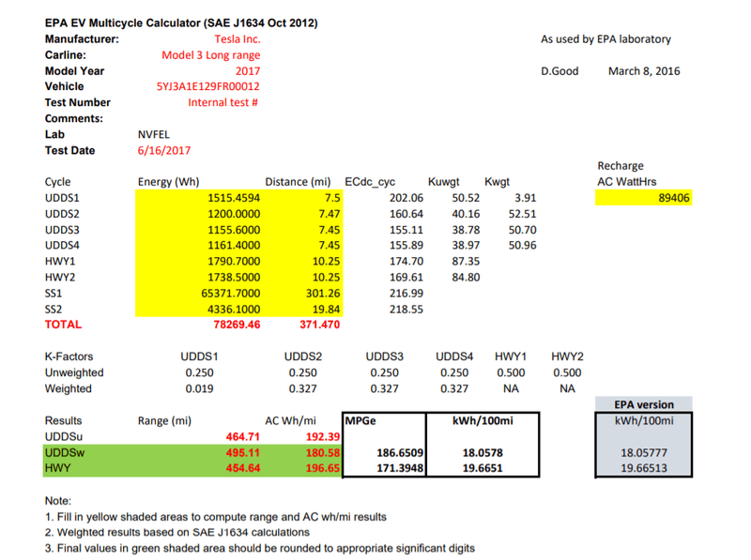Select the K-Factors row label

(x=69, y=356)
